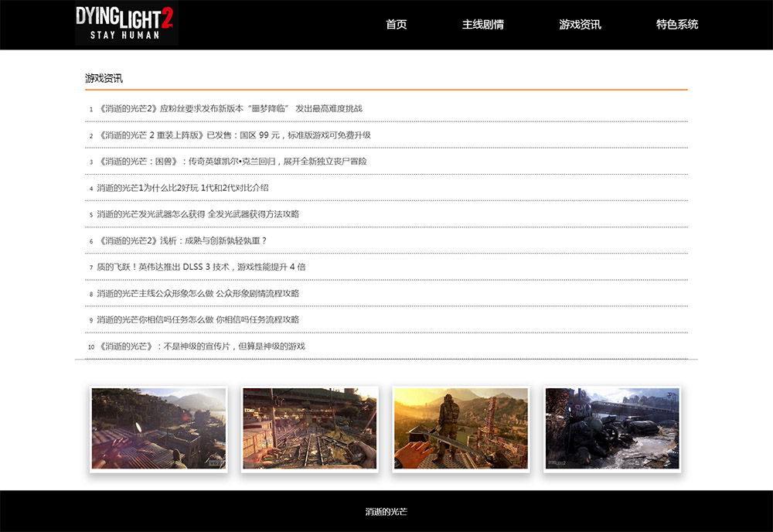Read the DLSS 3 技术 news item
Viewport: 773px width, 532px height.
201,267
